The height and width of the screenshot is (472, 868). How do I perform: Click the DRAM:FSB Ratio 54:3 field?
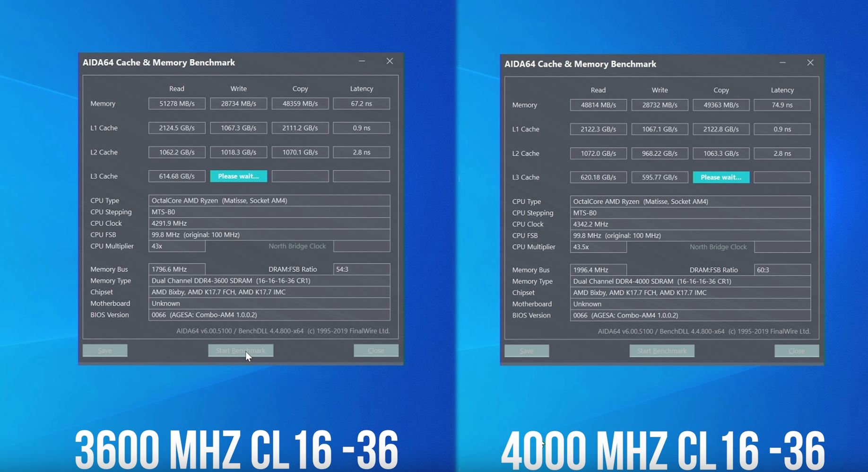pos(361,270)
